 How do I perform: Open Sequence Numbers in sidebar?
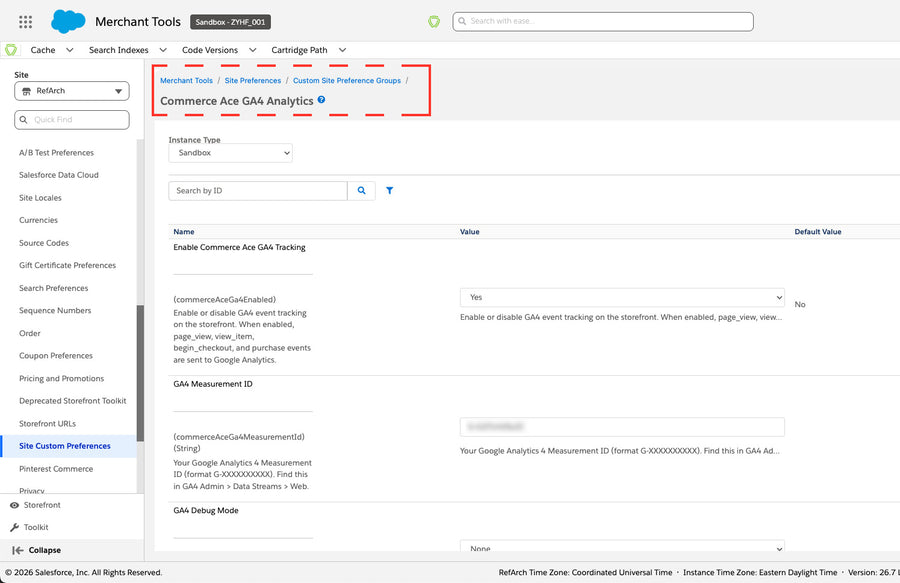(55, 310)
